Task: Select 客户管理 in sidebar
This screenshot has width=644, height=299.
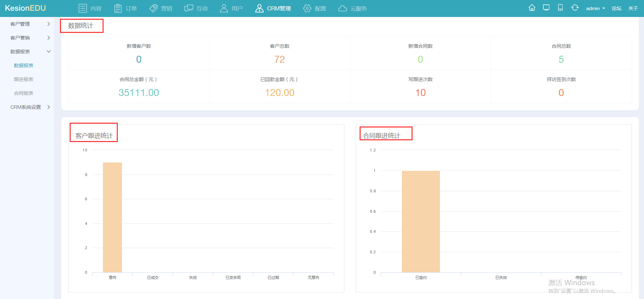Action: (x=20, y=24)
